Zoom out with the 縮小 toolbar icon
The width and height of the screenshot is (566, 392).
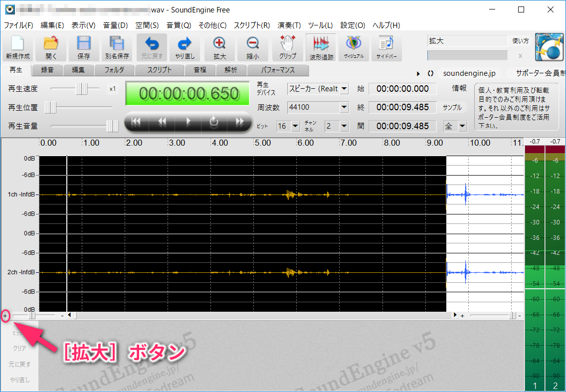coord(253,47)
